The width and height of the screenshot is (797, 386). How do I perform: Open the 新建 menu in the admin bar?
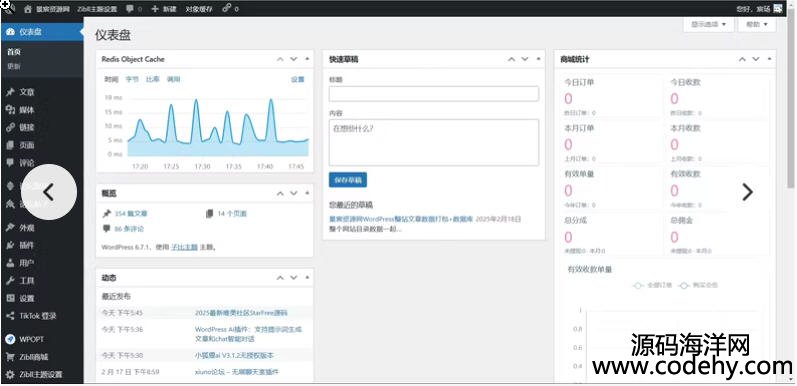(164, 9)
